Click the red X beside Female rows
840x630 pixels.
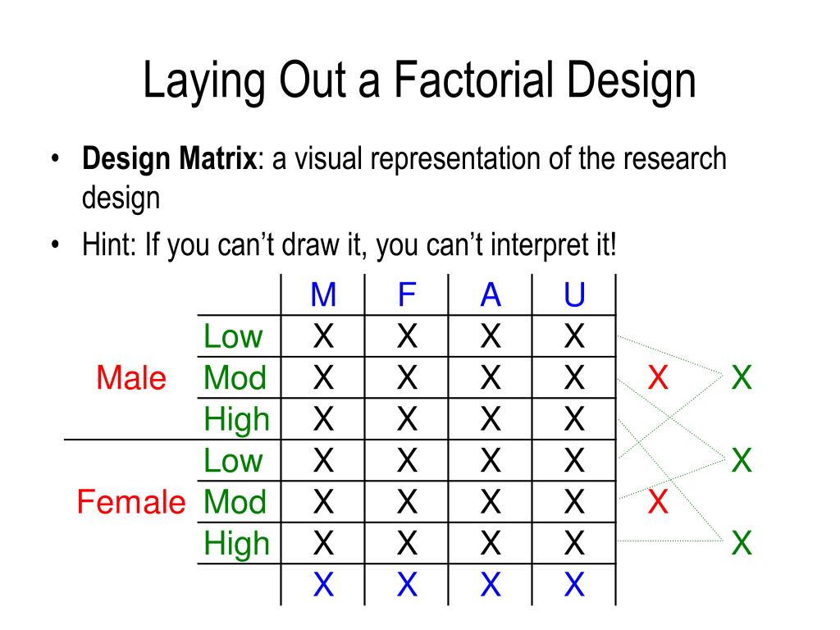658,502
